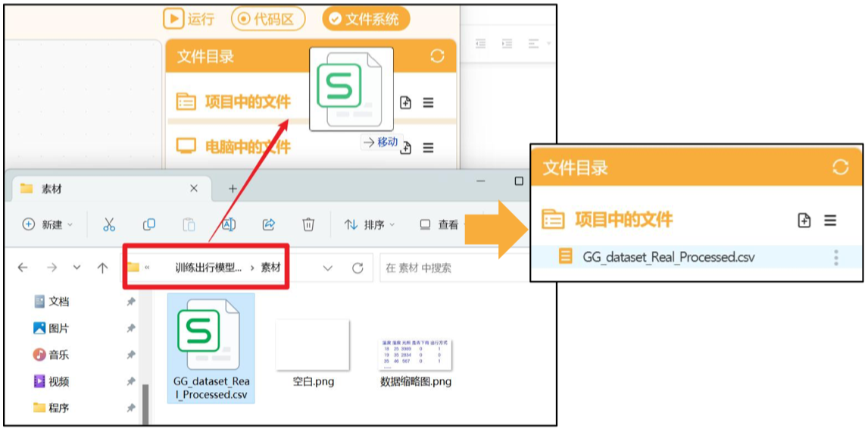Open recent locations chevron dropdown
Screen dimensions: 868x429
pyautogui.click(x=77, y=268)
